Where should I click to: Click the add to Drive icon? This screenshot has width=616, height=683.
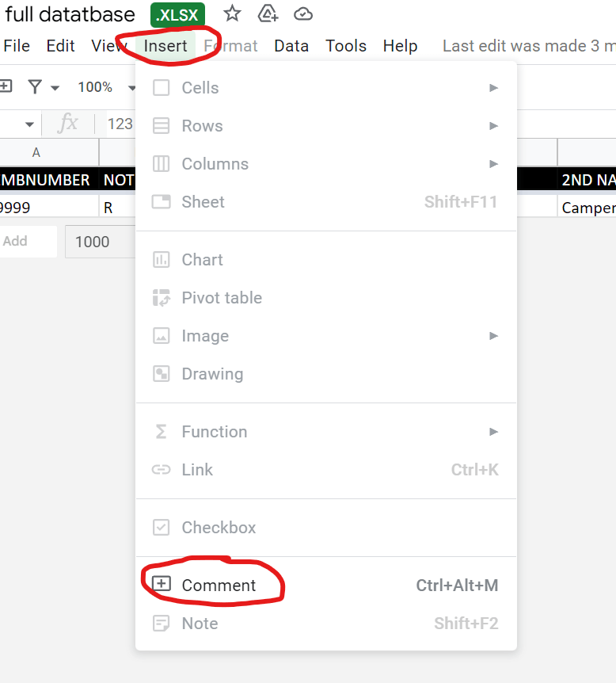tap(268, 13)
